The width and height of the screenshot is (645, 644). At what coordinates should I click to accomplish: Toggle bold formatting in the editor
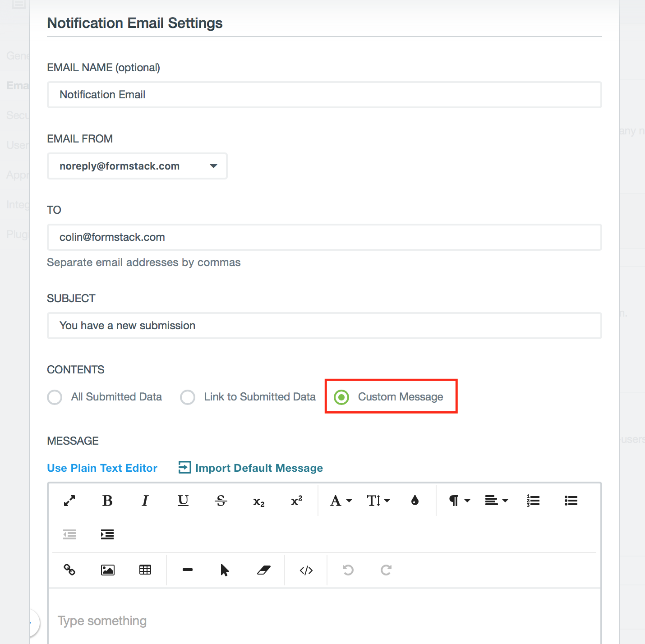107,501
